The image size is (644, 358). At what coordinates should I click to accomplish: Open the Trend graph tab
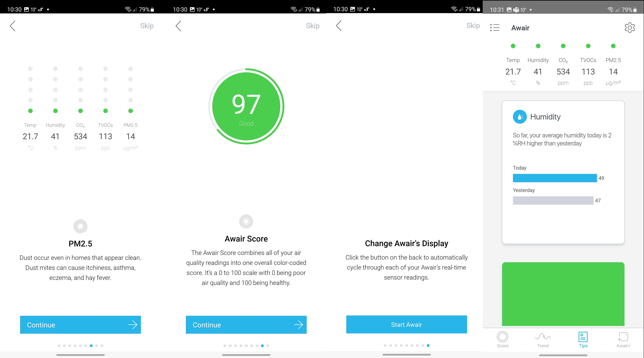point(543,340)
